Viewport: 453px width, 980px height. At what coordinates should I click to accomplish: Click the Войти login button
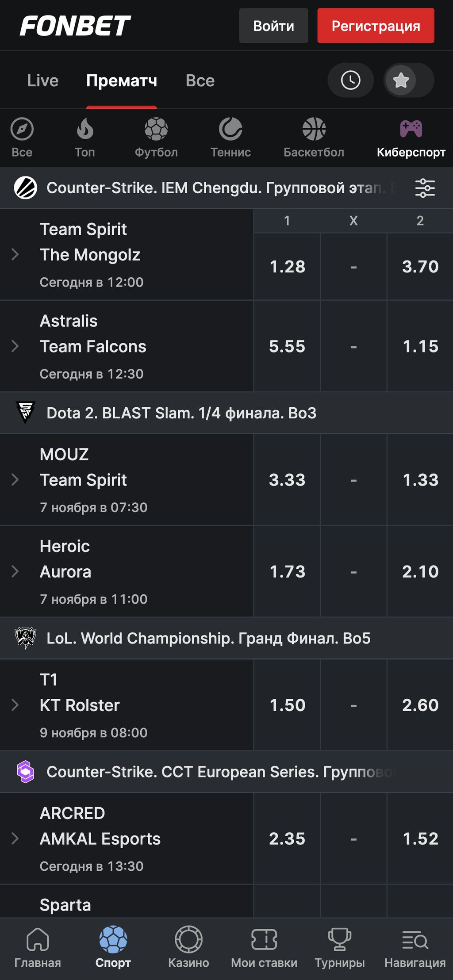tap(273, 26)
